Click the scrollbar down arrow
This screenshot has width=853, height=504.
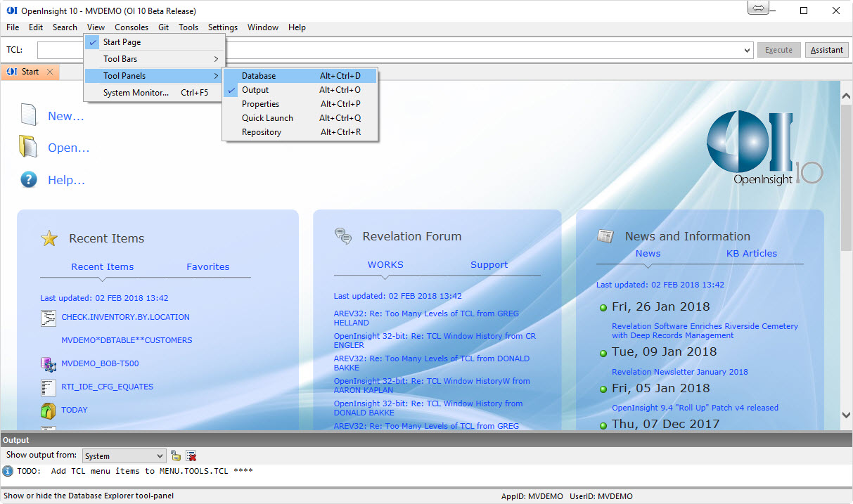click(846, 415)
